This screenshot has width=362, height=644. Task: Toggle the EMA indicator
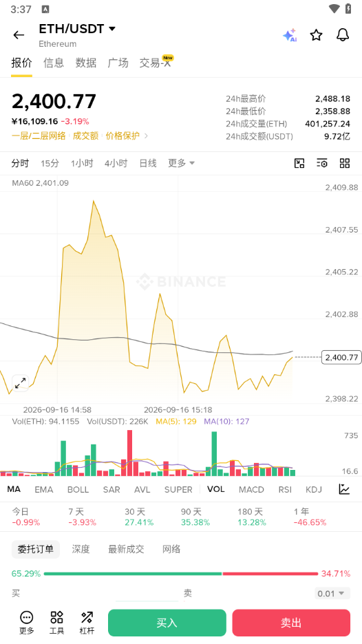tap(44, 489)
